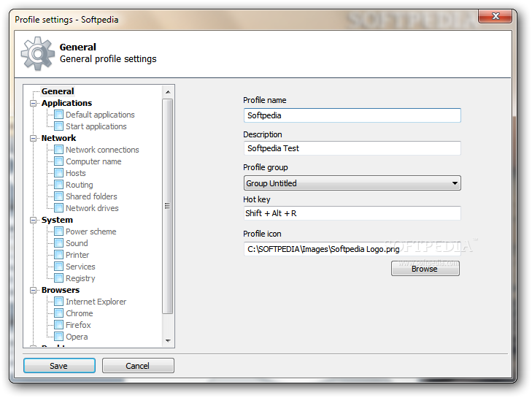This screenshot has width=532, height=398.
Task: Open Firefox settings page
Action: [78, 325]
